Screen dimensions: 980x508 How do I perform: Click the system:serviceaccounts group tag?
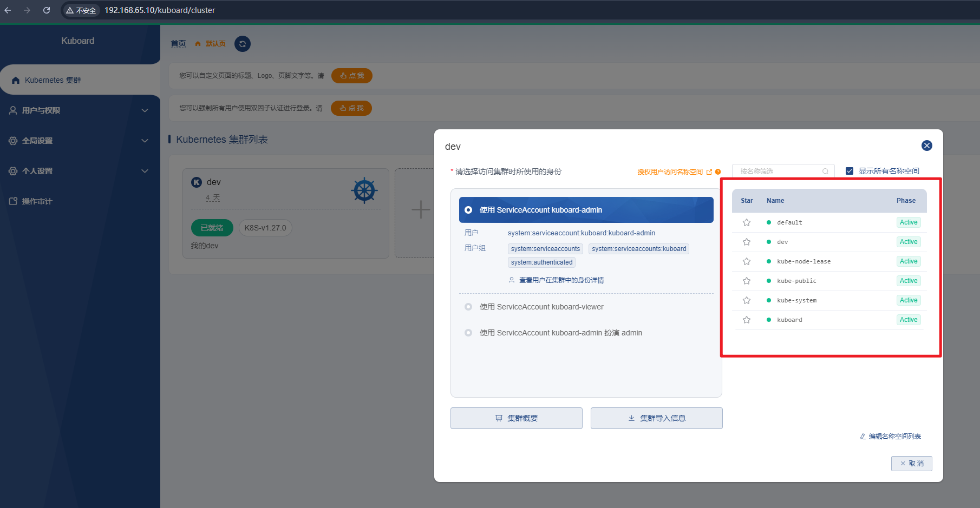click(x=545, y=249)
